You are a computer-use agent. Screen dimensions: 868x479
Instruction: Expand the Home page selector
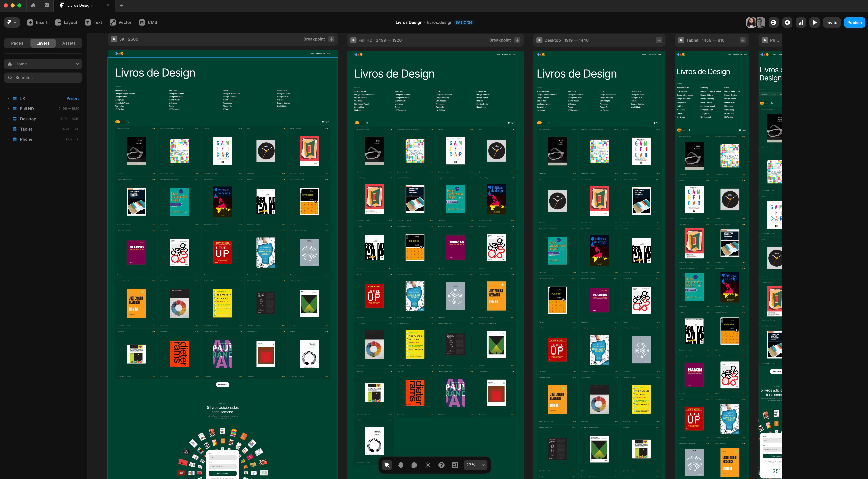pos(43,64)
